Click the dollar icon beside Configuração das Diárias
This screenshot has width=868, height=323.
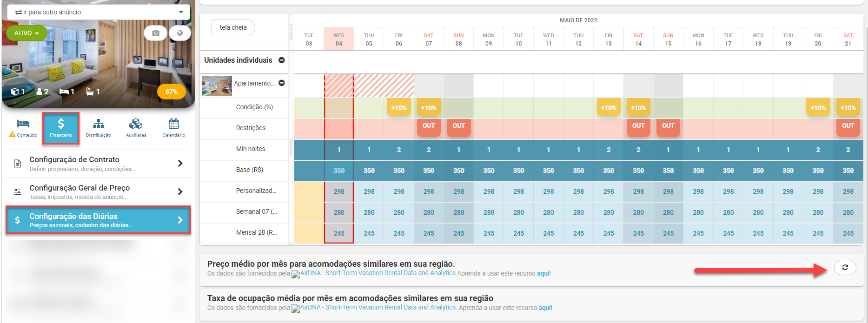tap(17, 220)
